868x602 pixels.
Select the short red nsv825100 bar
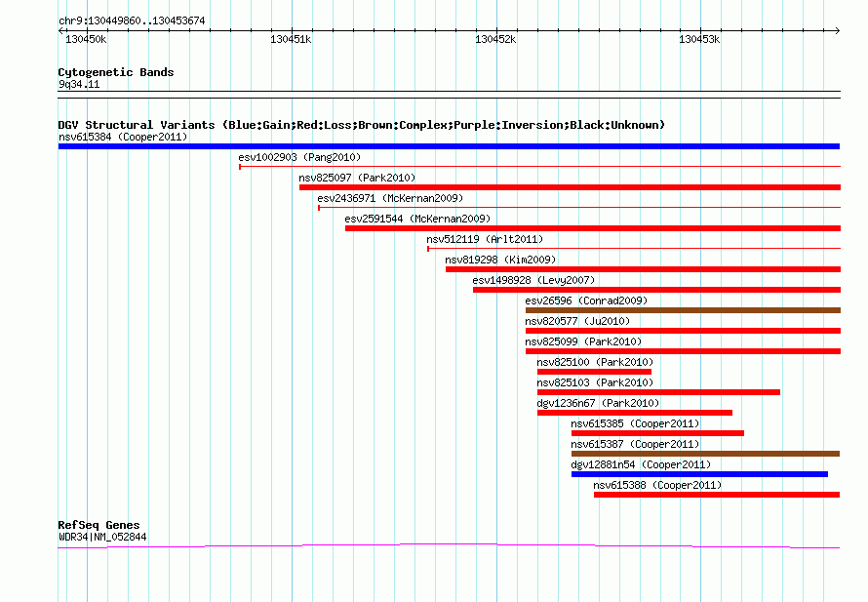coord(594,372)
